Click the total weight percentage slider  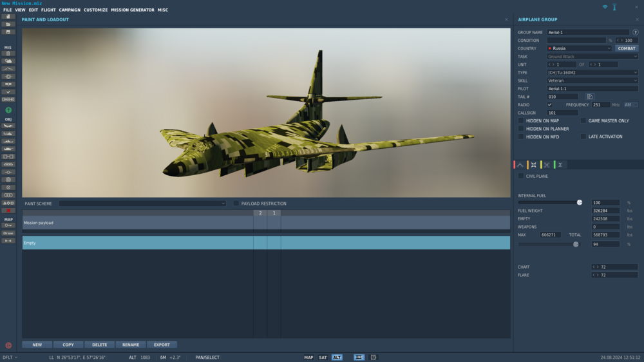548,245
